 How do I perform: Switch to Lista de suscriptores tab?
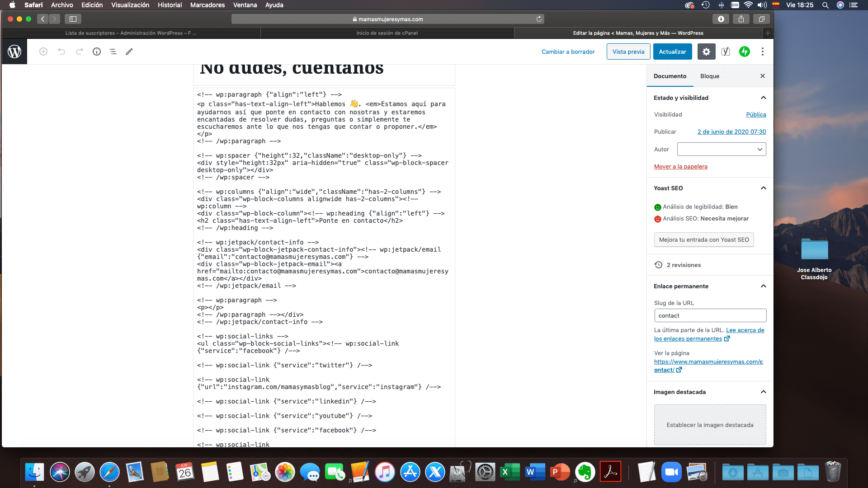tap(131, 33)
